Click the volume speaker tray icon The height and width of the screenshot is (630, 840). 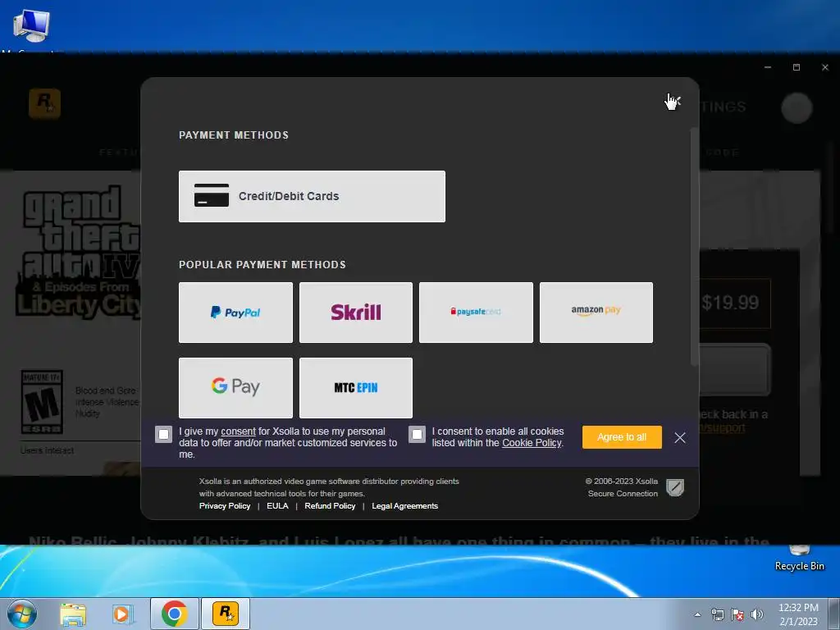click(757, 614)
